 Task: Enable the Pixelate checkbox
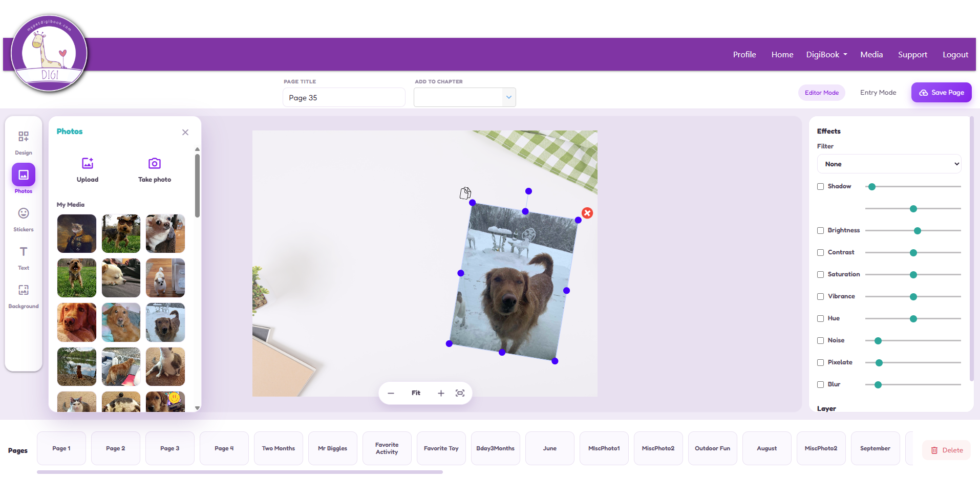click(820, 363)
